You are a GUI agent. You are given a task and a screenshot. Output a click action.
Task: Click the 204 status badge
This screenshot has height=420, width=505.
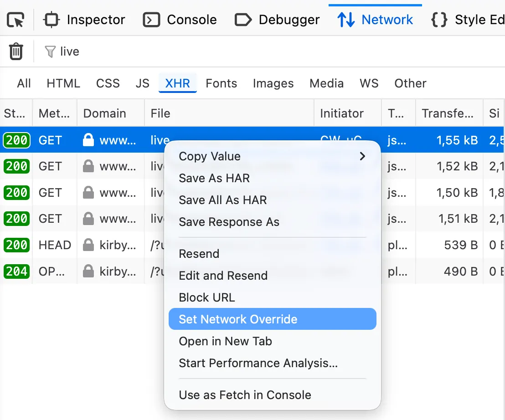click(x=16, y=271)
